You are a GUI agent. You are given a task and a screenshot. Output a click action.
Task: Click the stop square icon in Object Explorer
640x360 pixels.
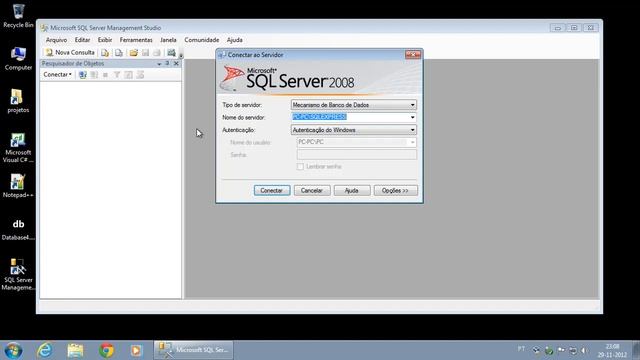click(x=105, y=75)
